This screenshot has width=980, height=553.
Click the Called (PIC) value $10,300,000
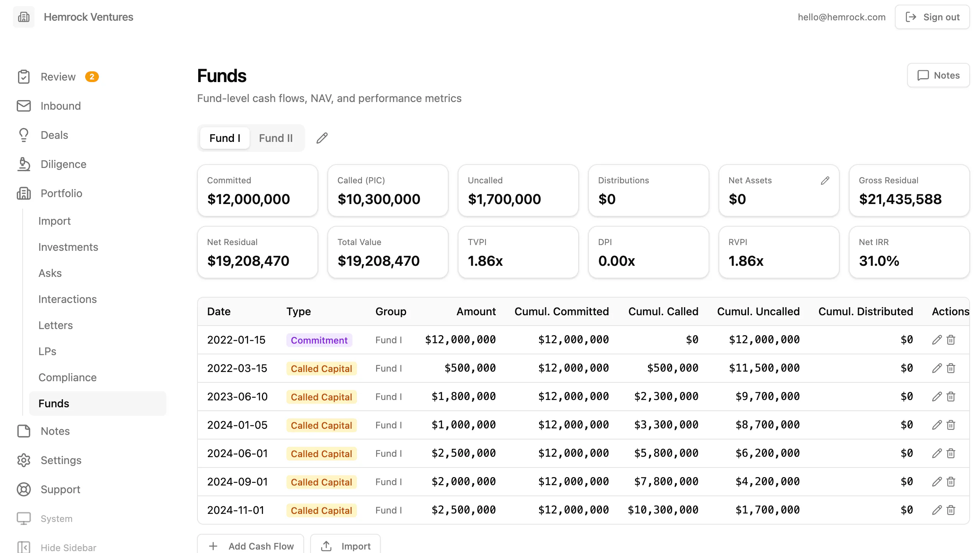pos(379,199)
